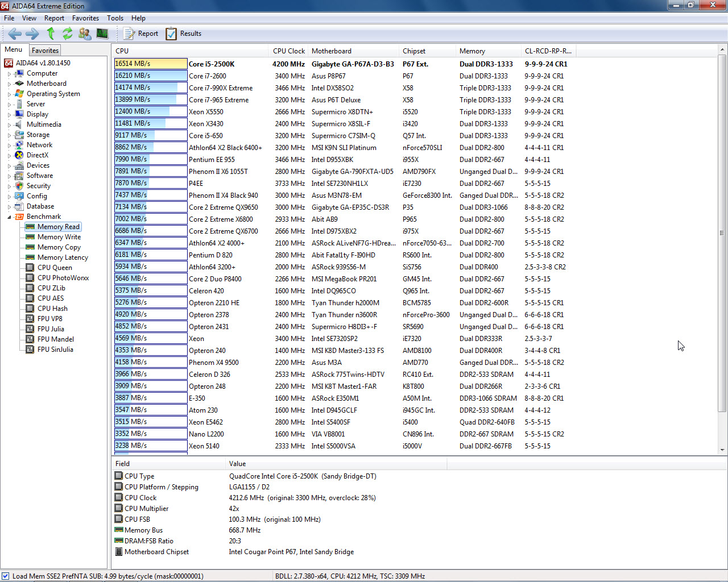
Task: Click the AIDA64 v1.80.1450 root icon
Action: click(9, 63)
